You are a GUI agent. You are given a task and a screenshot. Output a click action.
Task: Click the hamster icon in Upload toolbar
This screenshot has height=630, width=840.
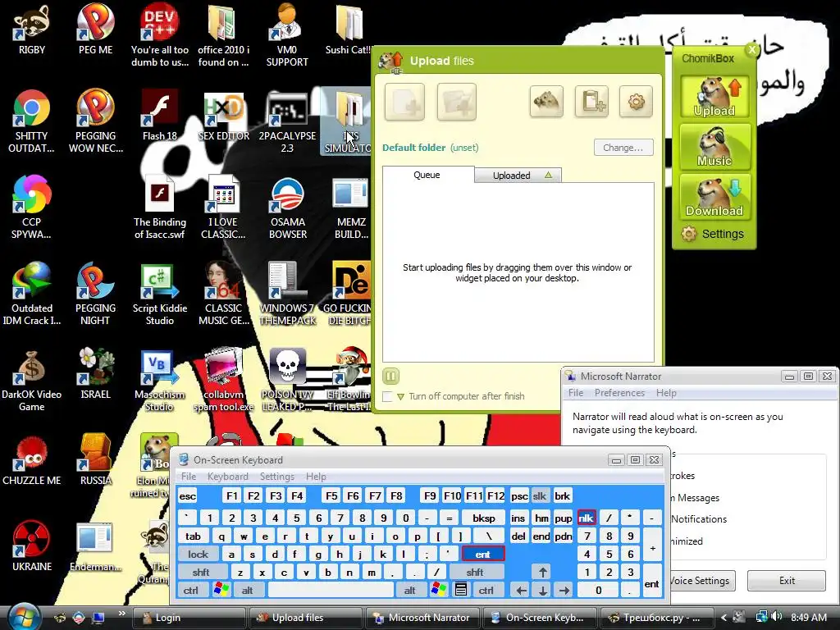[x=546, y=101]
